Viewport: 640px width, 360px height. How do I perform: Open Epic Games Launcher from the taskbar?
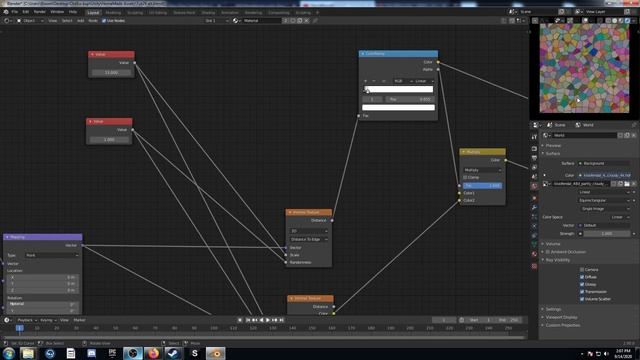(112, 353)
